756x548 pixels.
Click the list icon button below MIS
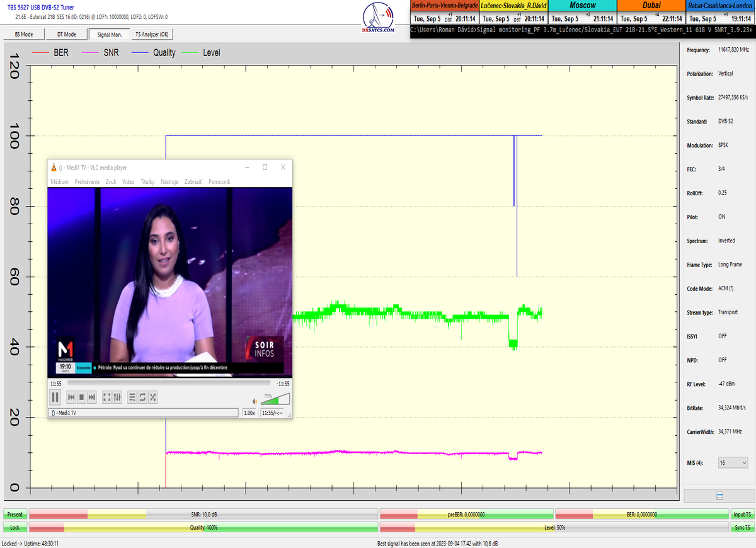click(719, 496)
